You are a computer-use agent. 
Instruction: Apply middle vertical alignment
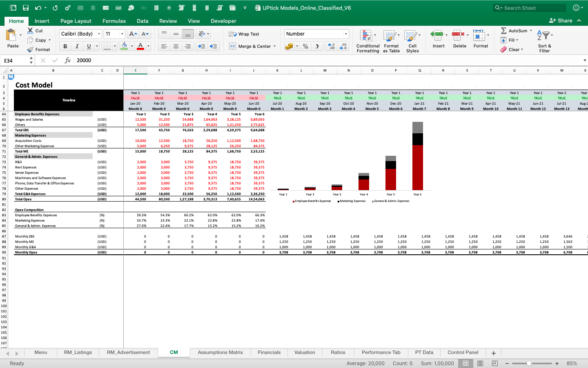[x=176, y=34]
